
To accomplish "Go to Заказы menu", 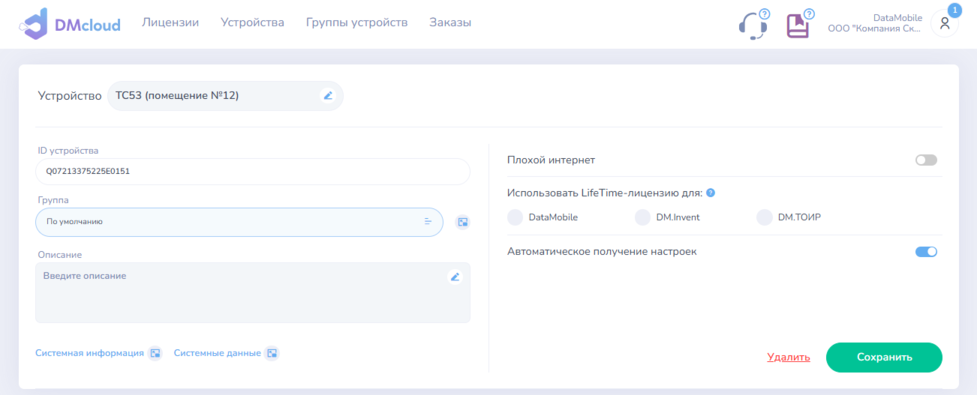I will tap(450, 22).
